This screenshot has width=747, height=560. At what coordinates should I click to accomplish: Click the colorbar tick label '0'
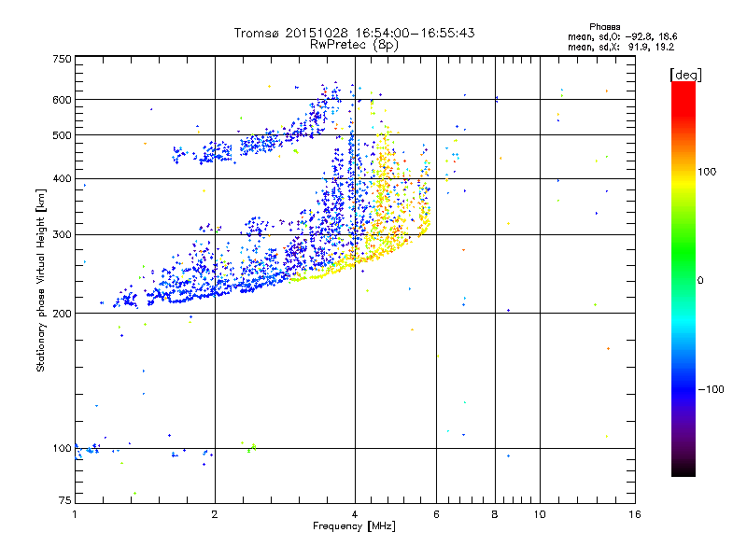(700, 281)
